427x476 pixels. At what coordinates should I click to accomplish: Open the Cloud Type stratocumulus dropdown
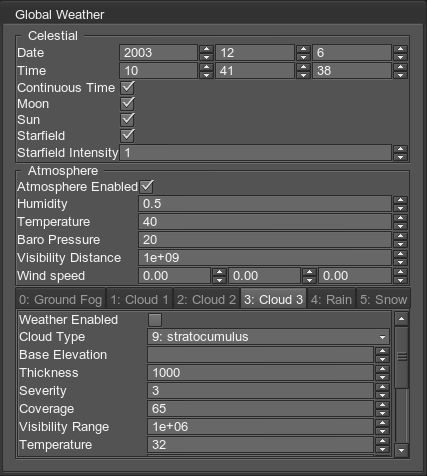coord(268,337)
